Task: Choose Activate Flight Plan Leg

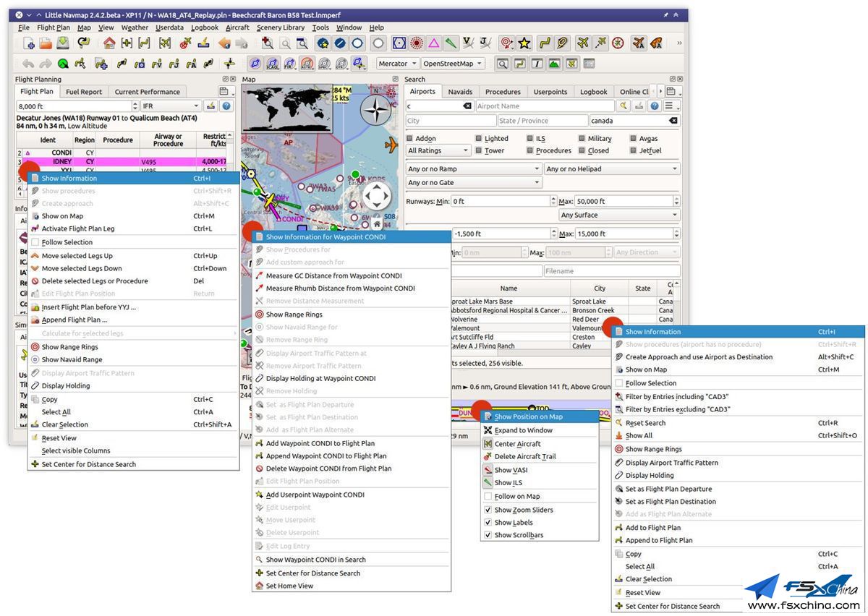Action: pos(134,228)
